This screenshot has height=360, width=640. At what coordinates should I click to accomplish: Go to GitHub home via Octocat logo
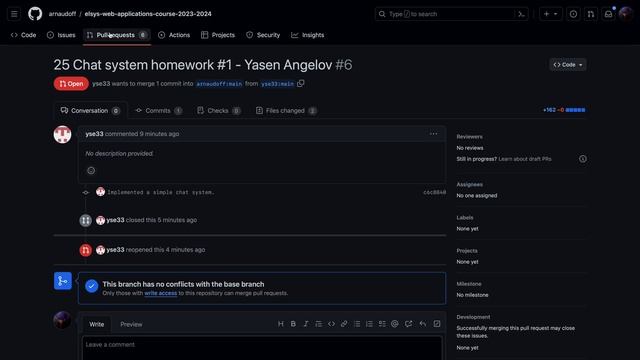(35, 14)
